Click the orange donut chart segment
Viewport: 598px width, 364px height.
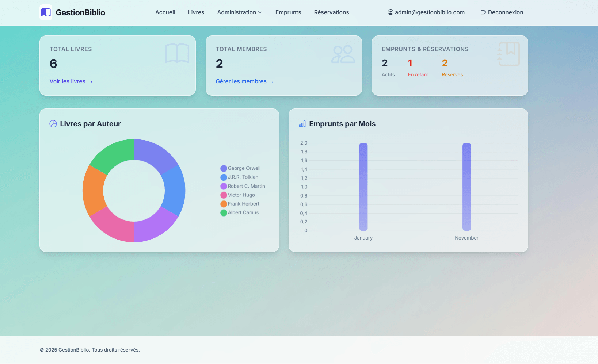pyautogui.click(x=93, y=191)
